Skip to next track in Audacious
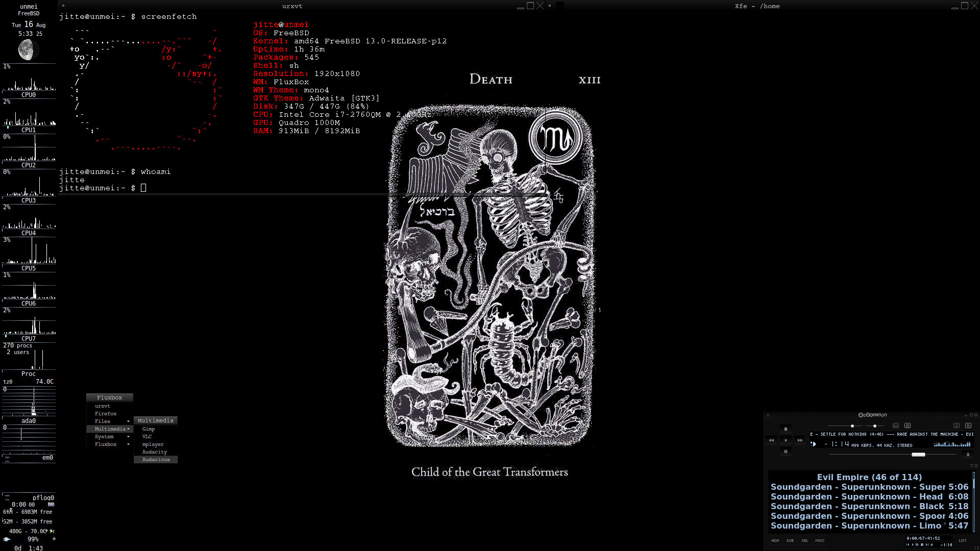980x551 pixels. coord(800,440)
